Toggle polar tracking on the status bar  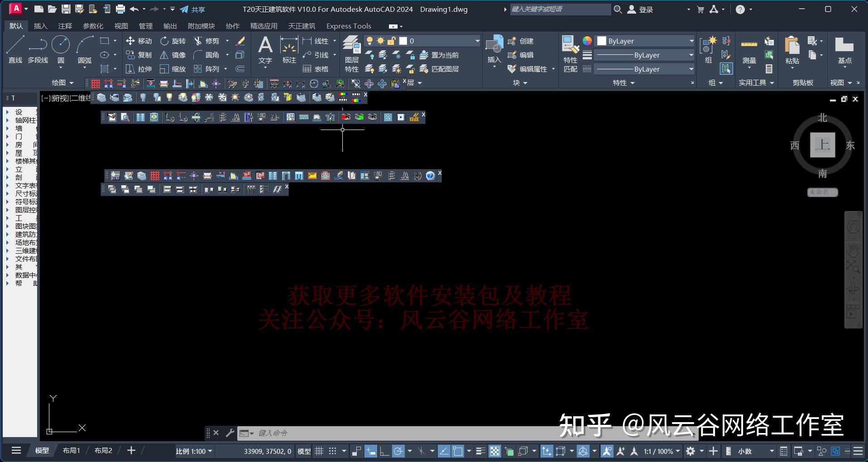[x=398, y=451]
